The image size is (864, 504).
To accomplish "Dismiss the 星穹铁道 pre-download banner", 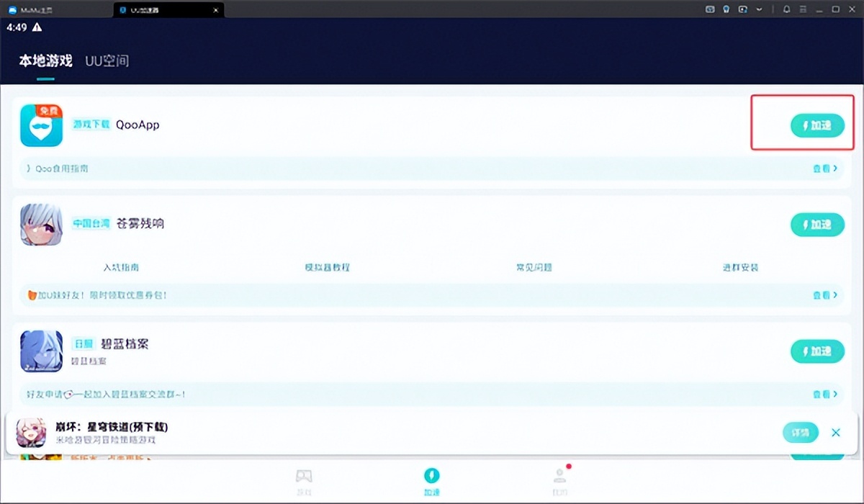I will click(x=836, y=433).
